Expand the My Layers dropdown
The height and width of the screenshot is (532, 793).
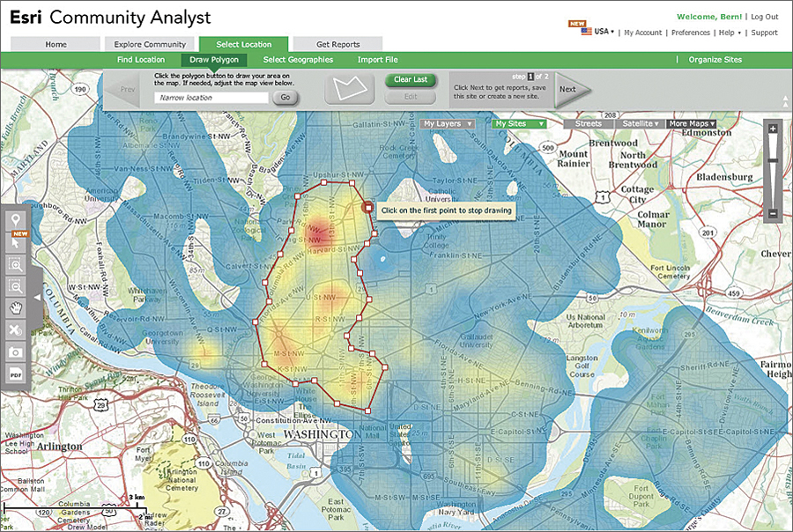click(448, 123)
